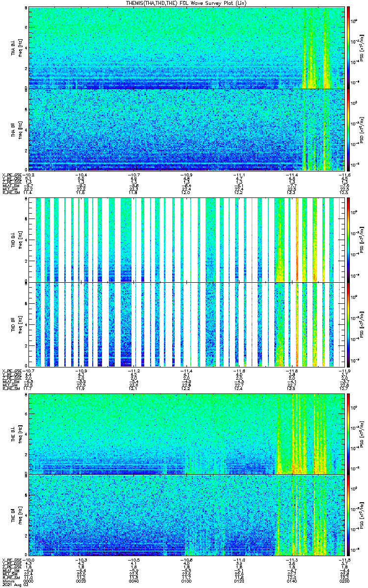Viewport: 368px width, 588px height.
Task: Click the PSD color bar beside THD B⊥
Action: [x=348, y=240]
